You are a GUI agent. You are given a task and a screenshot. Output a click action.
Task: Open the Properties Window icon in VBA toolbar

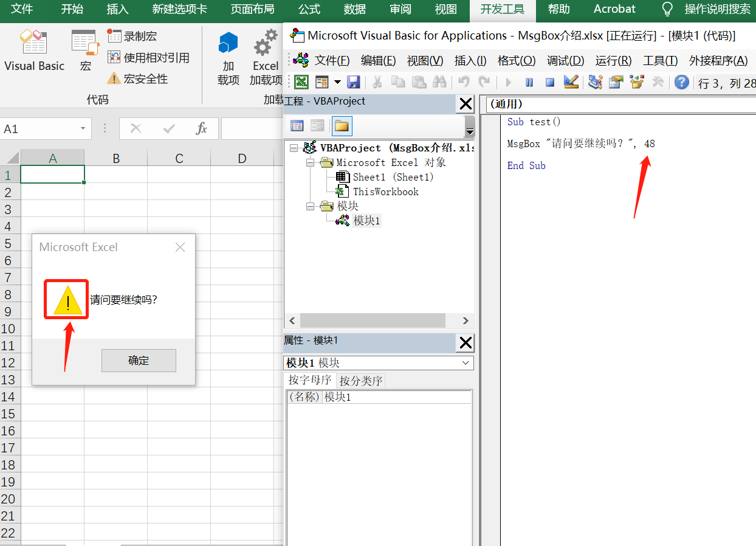(616, 81)
